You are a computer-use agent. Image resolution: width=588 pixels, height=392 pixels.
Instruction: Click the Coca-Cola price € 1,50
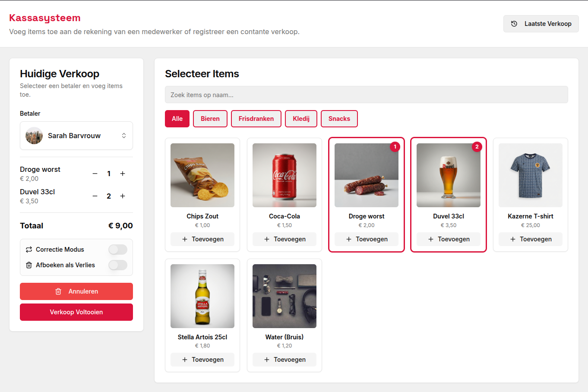pyautogui.click(x=285, y=225)
